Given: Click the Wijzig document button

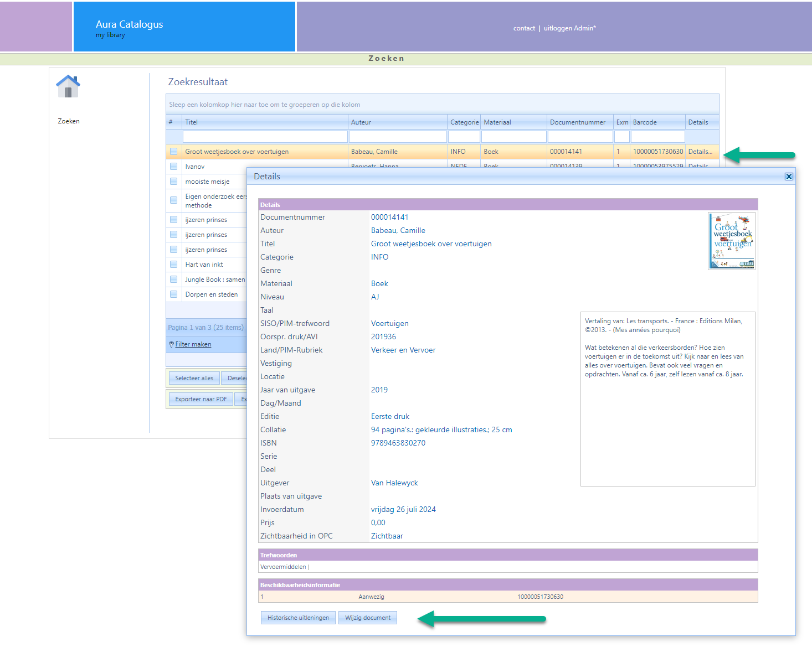Looking at the screenshot, I should [368, 618].
